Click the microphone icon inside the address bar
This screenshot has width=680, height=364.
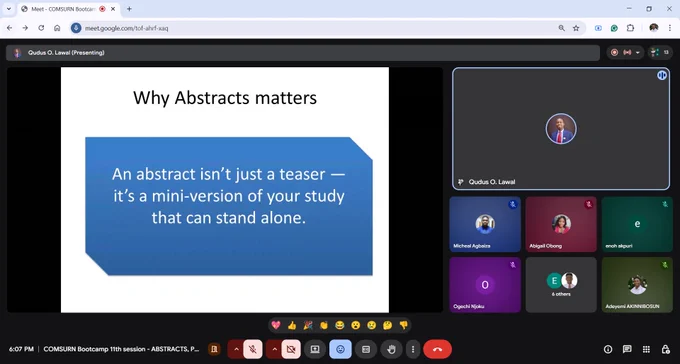tap(76, 28)
